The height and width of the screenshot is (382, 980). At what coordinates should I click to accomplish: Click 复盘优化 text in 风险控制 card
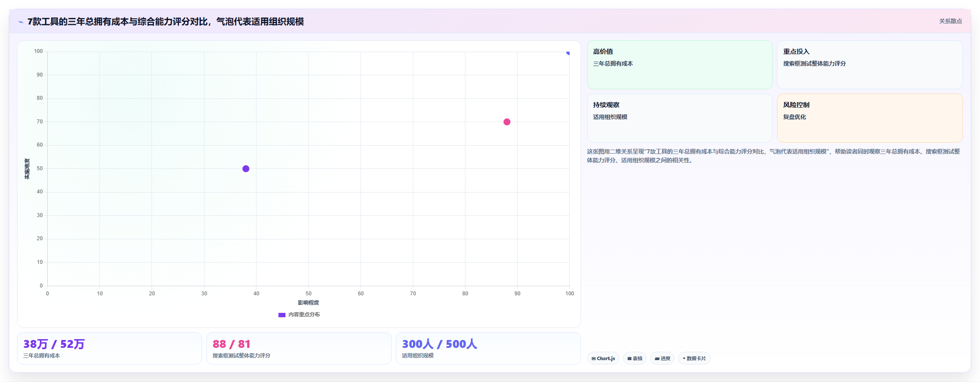pyautogui.click(x=794, y=117)
